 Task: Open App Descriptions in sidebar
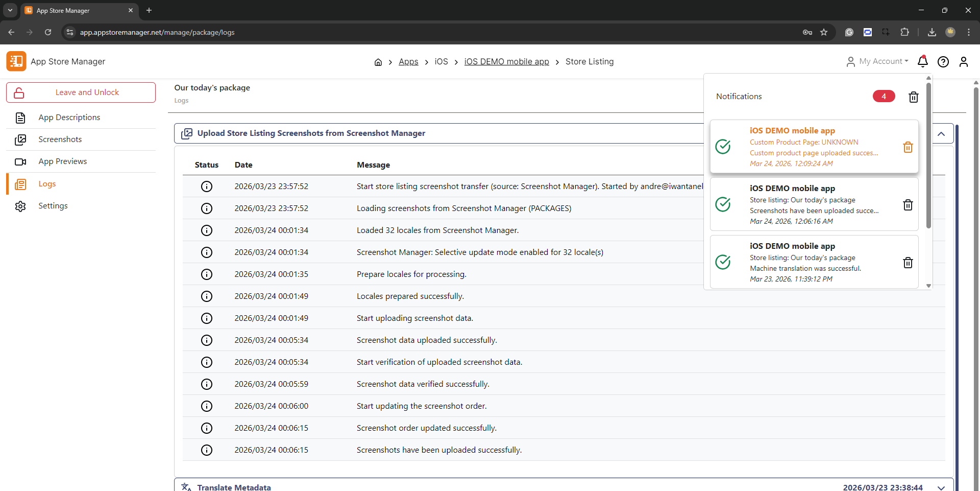point(69,118)
